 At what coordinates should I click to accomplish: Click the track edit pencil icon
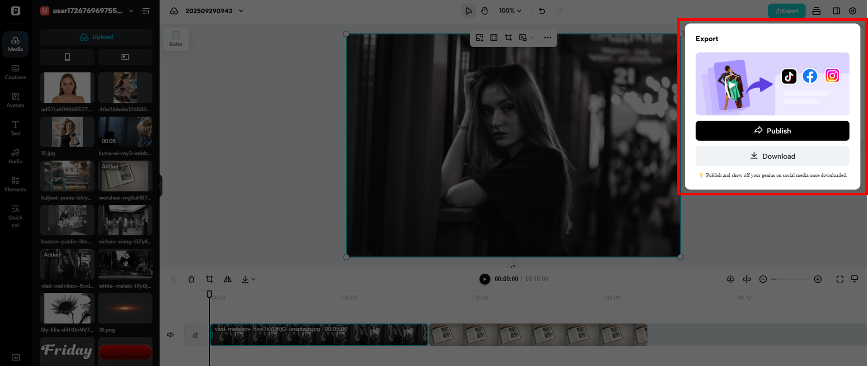click(x=195, y=335)
